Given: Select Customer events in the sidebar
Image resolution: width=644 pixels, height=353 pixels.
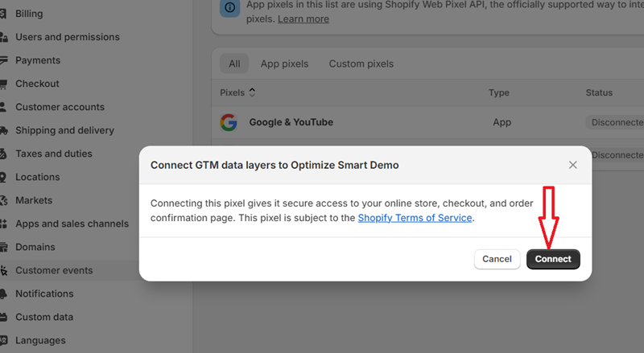Looking at the screenshot, I should pyautogui.click(x=54, y=270).
